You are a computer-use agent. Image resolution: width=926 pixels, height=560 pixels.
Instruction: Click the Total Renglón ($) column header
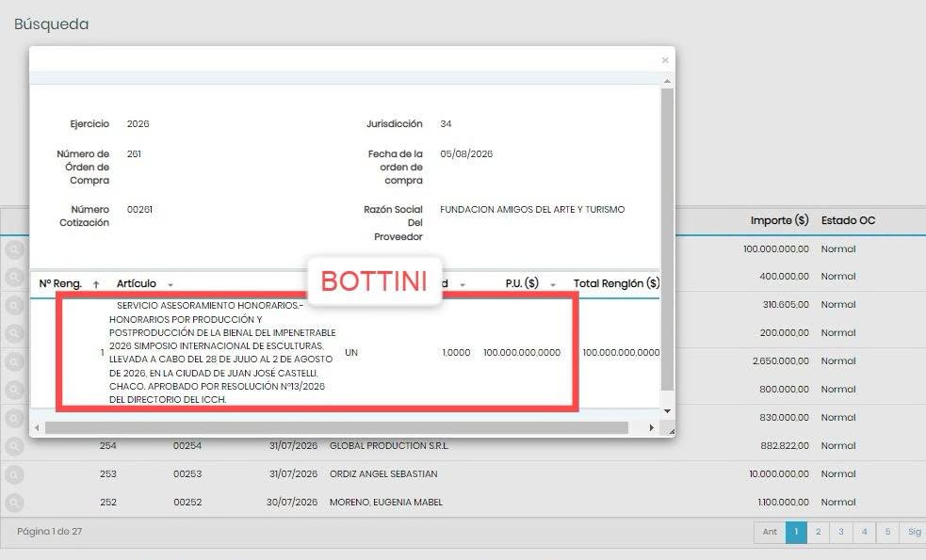click(x=616, y=284)
